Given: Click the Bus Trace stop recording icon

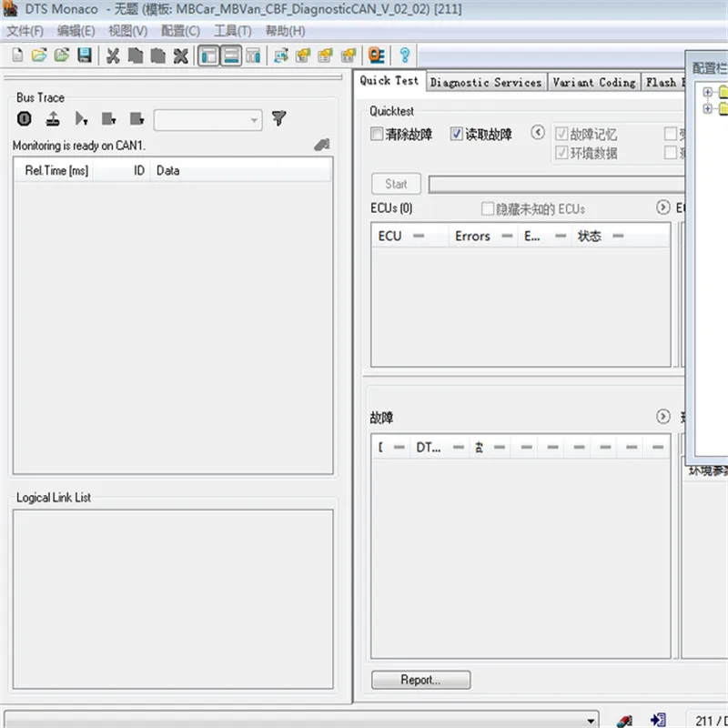Looking at the screenshot, I should (25, 119).
